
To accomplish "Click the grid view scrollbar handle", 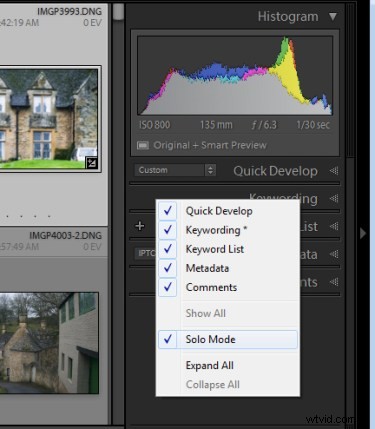I will pos(118,12).
